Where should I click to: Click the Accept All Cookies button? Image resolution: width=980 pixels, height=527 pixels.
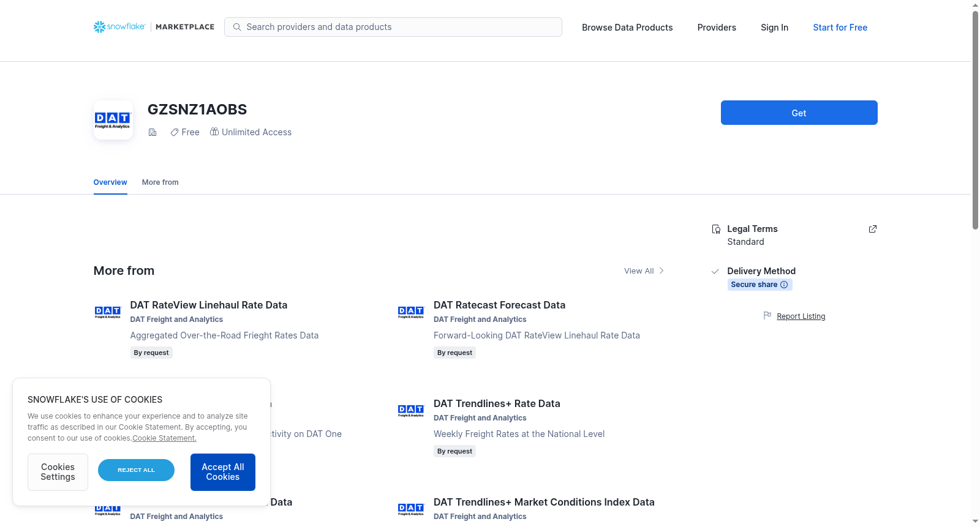pyautogui.click(x=223, y=472)
